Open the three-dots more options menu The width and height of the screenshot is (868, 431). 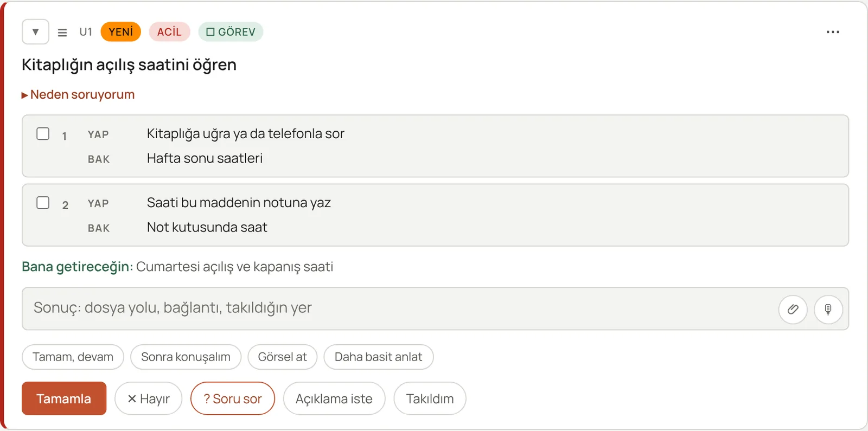[x=833, y=32]
